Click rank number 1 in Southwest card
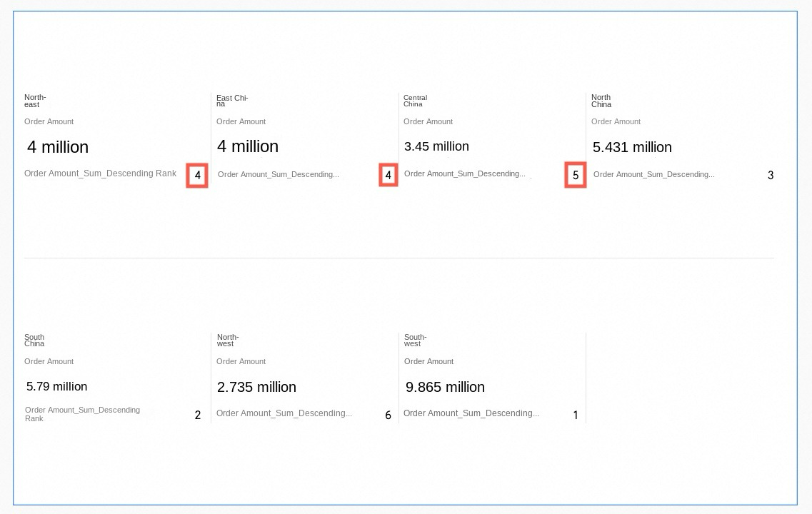The image size is (812, 514). coord(576,415)
